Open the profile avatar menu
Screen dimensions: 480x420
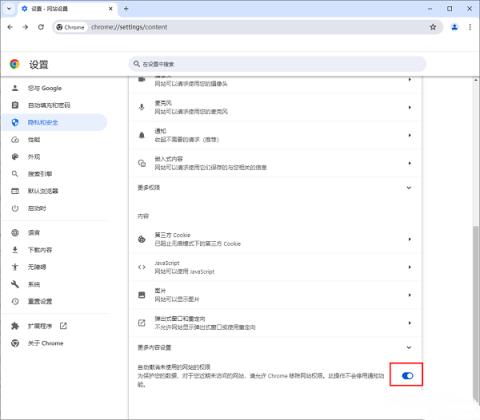pyautogui.click(x=454, y=27)
